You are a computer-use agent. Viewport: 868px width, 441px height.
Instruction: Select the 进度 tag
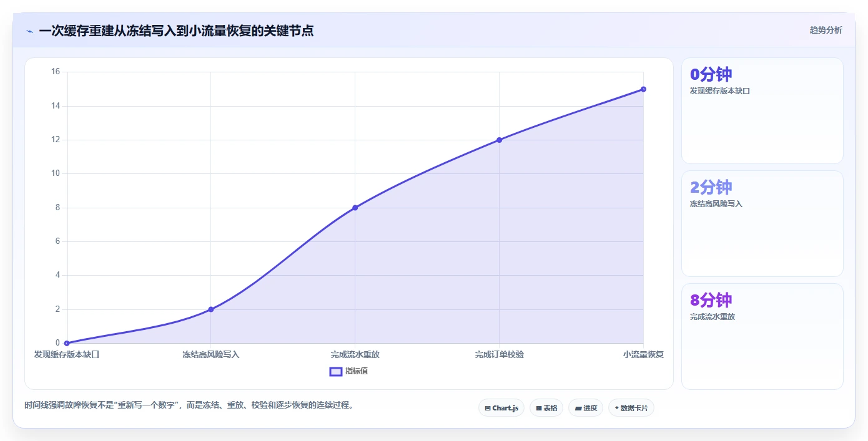(x=586, y=408)
